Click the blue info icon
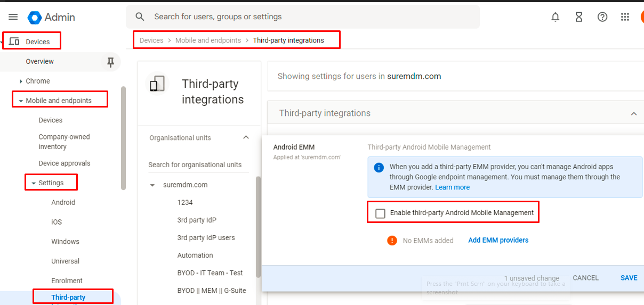 click(379, 167)
